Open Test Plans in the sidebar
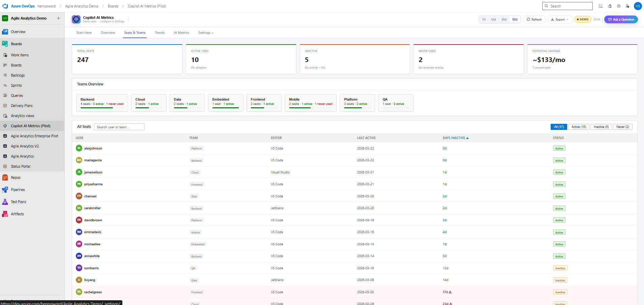 coord(18,201)
